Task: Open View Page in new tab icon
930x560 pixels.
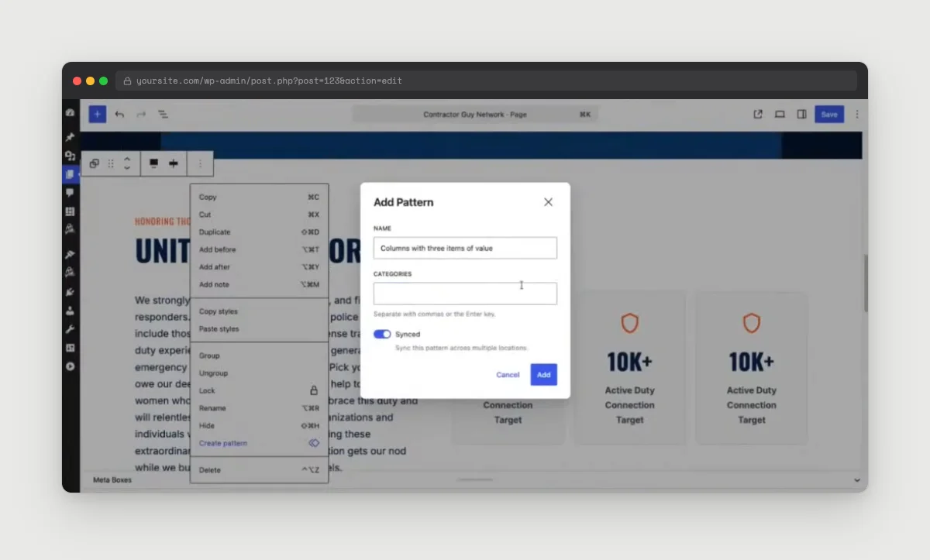Action: pyautogui.click(x=758, y=114)
